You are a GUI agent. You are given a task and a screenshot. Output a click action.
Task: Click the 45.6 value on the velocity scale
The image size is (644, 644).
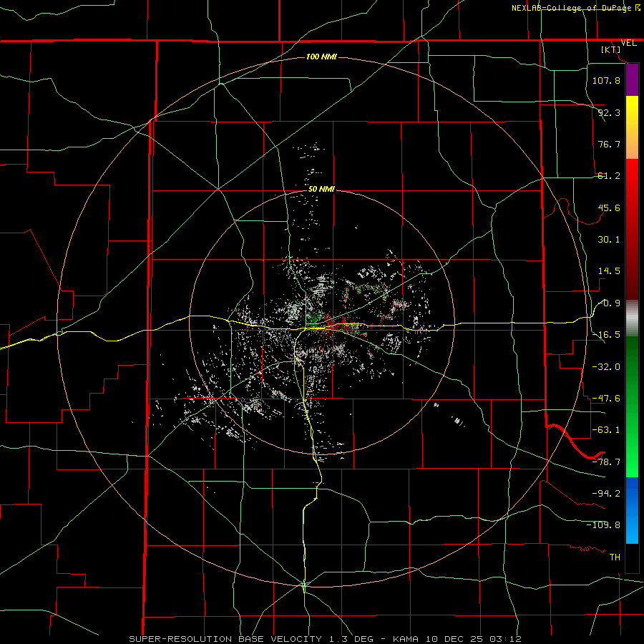tap(609, 208)
